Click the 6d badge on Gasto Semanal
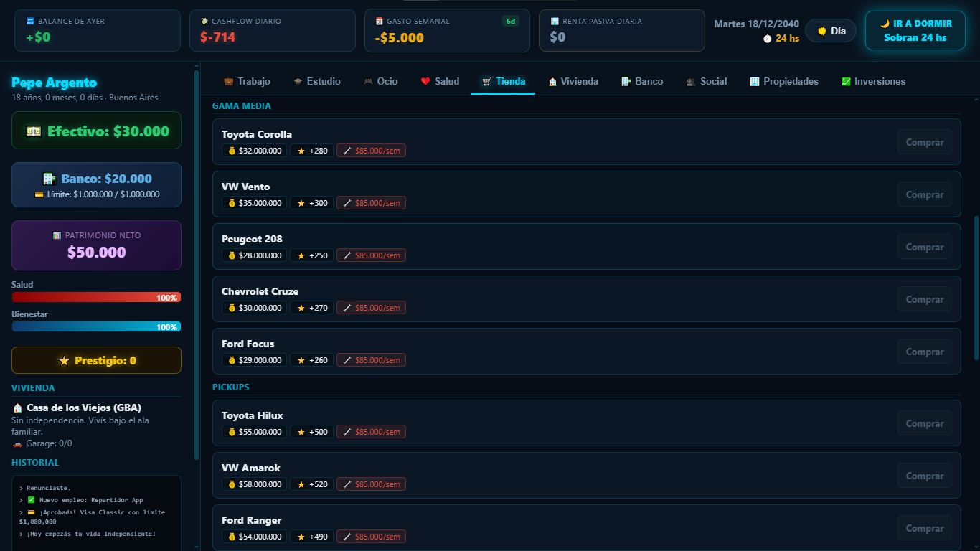 [511, 21]
